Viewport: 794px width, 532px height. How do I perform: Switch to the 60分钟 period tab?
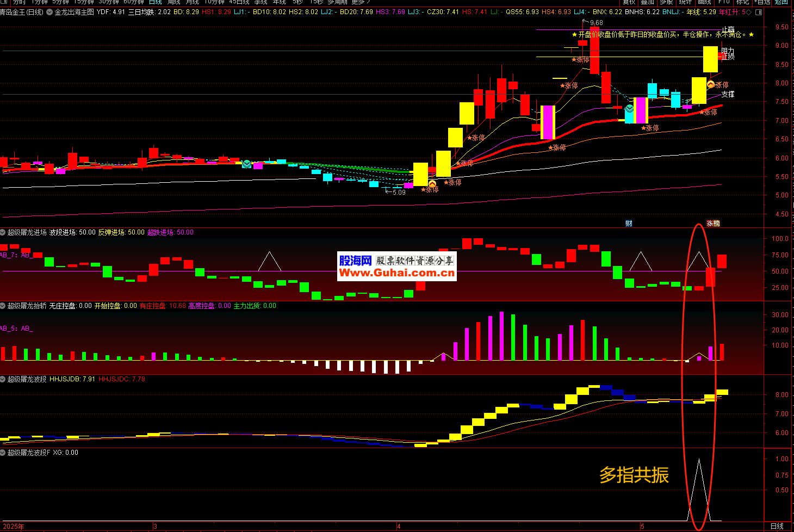pos(134,2)
